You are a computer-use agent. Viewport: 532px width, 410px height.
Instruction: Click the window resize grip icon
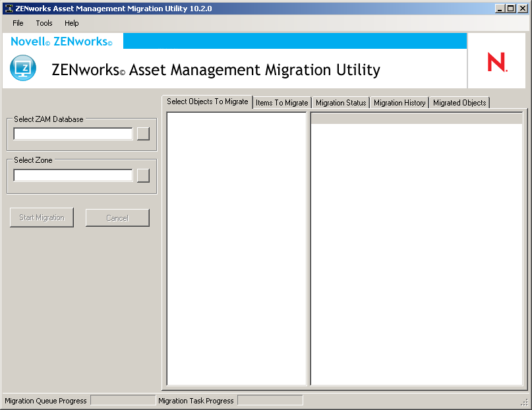525,402
